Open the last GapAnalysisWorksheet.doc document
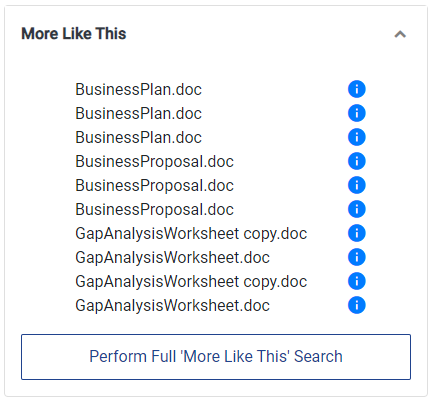433x404 pixels. 172,306
